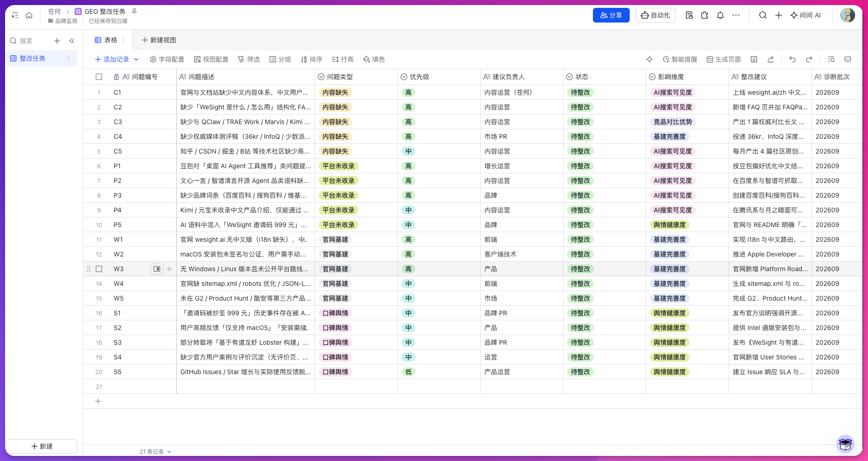Add a new item with sidebar plus icon
This screenshot has height=461, width=868.
click(x=57, y=41)
